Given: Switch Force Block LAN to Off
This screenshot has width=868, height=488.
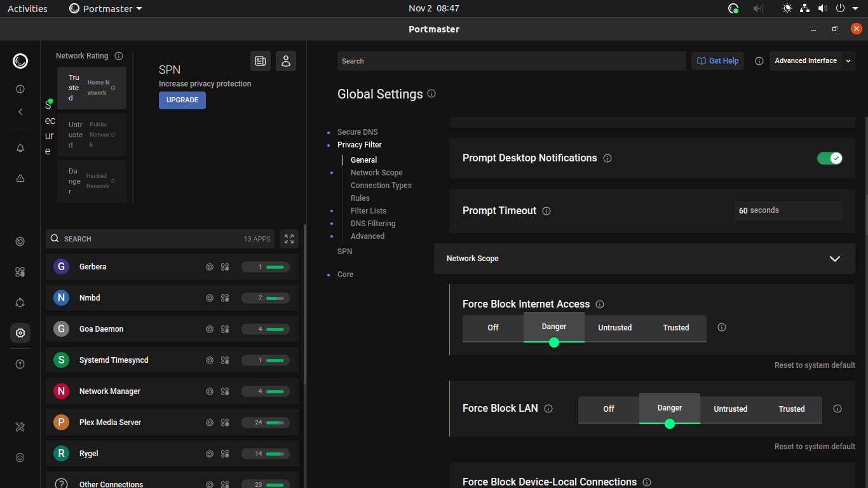Looking at the screenshot, I should click(608, 409).
